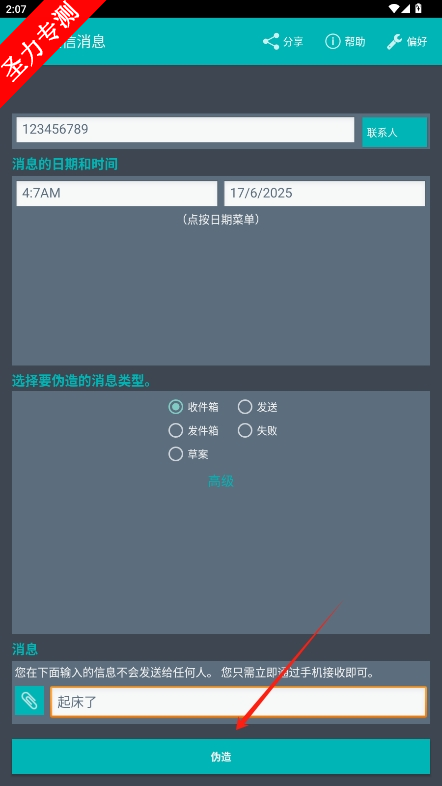The width and height of the screenshot is (442, 786).
Task: Tap the share icon in top bar
Action: pos(271,42)
